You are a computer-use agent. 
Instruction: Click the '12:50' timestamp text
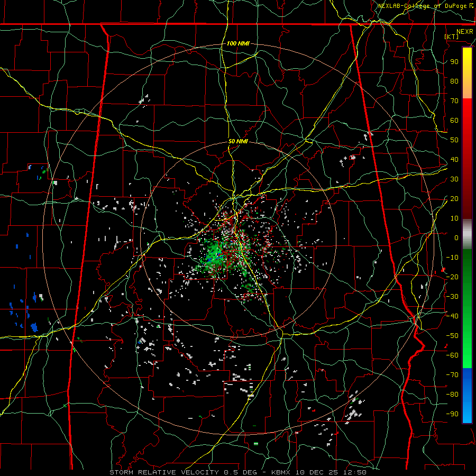tap(354, 472)
